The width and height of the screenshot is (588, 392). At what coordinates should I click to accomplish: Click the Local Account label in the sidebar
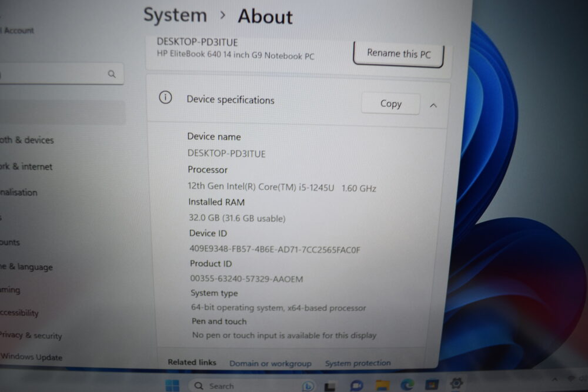17,31
